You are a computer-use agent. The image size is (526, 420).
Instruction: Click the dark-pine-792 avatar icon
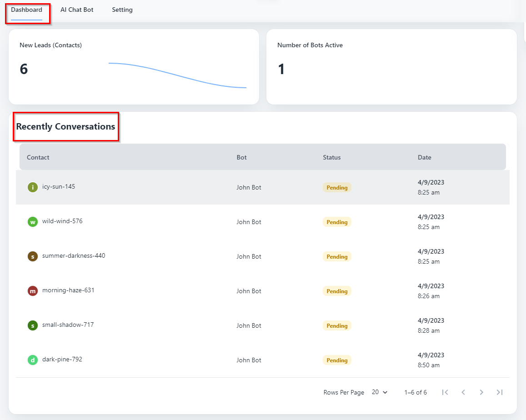pyautogui.click(x=32, y=360)
